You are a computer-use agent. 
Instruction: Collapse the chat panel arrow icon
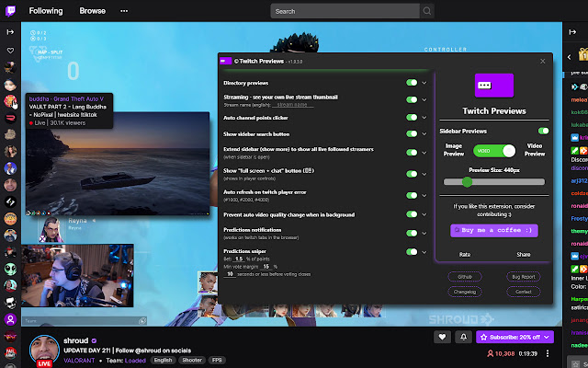click(571, 31)
